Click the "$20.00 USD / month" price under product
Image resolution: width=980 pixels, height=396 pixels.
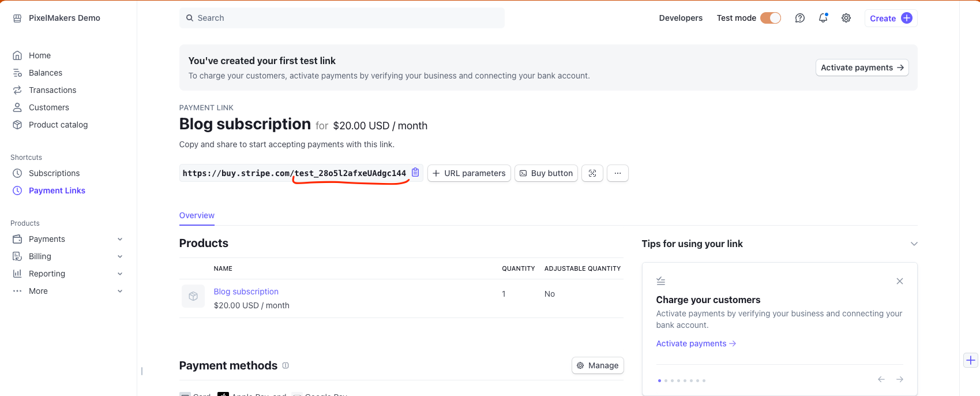(x=251, y=305)
